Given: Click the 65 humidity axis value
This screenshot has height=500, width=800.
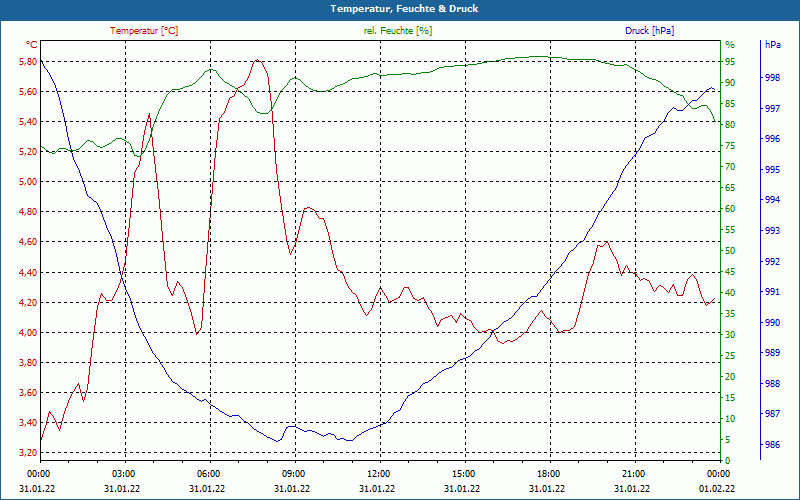Looking at the screenshot, I should [730, 188].
